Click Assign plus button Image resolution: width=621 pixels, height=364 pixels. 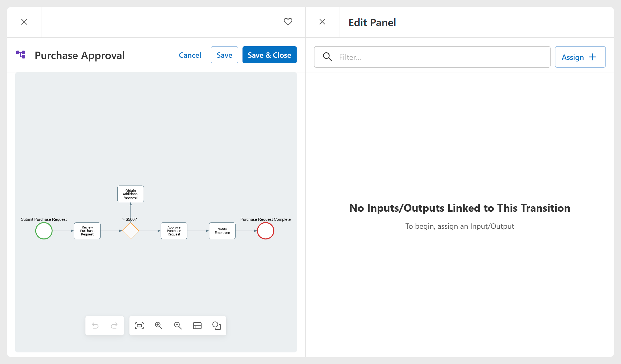point(580,57)
